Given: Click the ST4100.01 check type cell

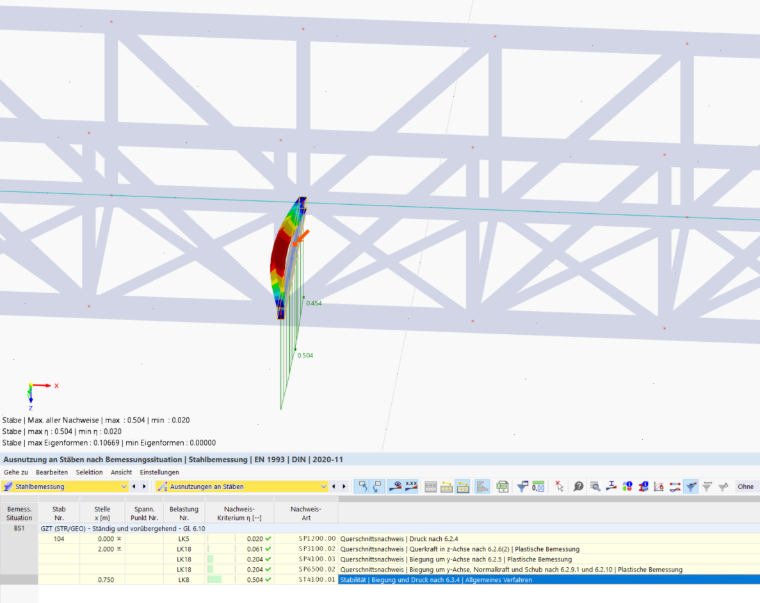Looking at the screenshot, I should [x=306, y=580].
